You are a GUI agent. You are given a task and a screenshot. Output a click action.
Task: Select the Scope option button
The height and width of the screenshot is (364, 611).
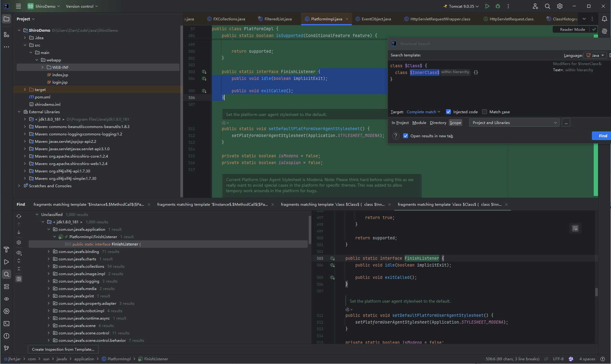tap(455, 123)
